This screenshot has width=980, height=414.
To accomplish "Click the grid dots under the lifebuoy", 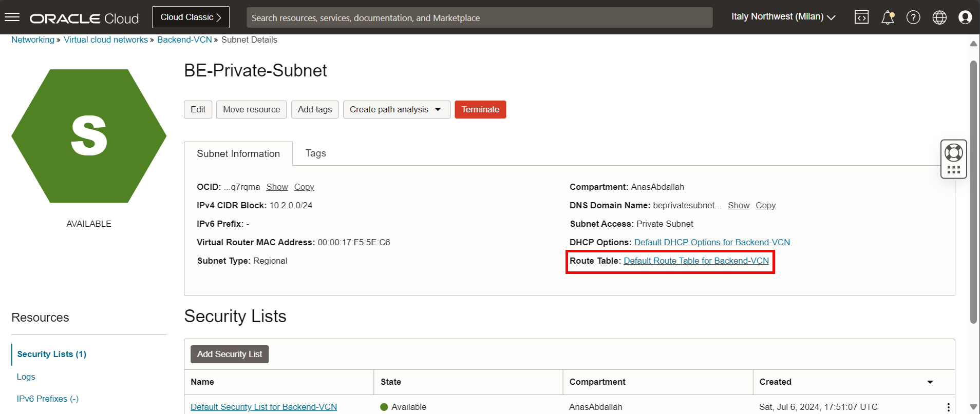I will (954, 170).
